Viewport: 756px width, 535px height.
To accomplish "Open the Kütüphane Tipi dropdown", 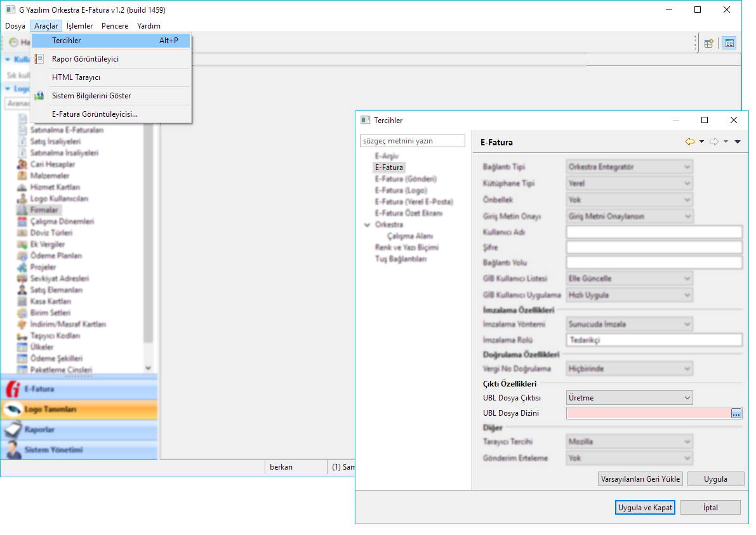I will click(630, 183).
